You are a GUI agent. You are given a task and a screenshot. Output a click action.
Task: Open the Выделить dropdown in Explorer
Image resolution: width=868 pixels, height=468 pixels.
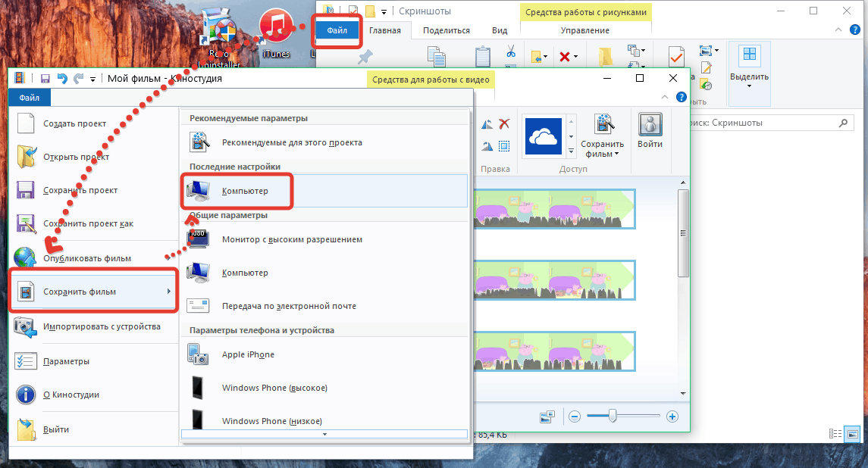point(749,73)
